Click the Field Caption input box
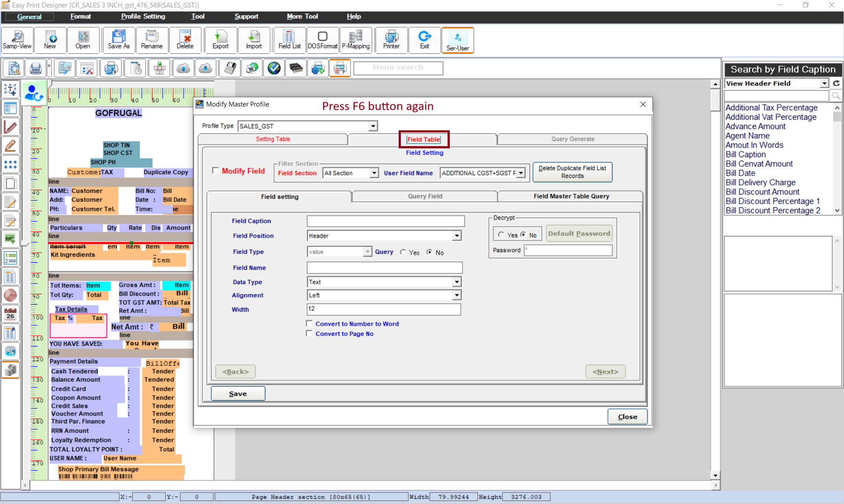This screenshot has width=844, height=504. (x=385, y=221)
